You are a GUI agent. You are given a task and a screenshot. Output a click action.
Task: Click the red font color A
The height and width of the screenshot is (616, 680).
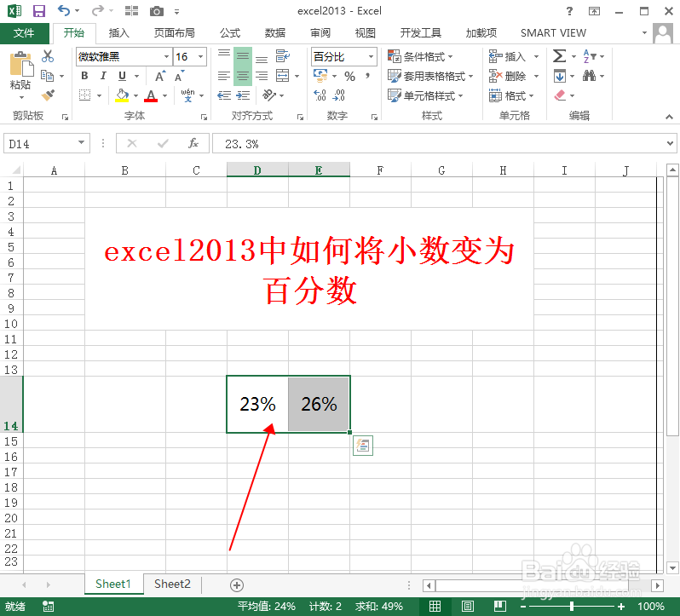click(x=151, y=95)
